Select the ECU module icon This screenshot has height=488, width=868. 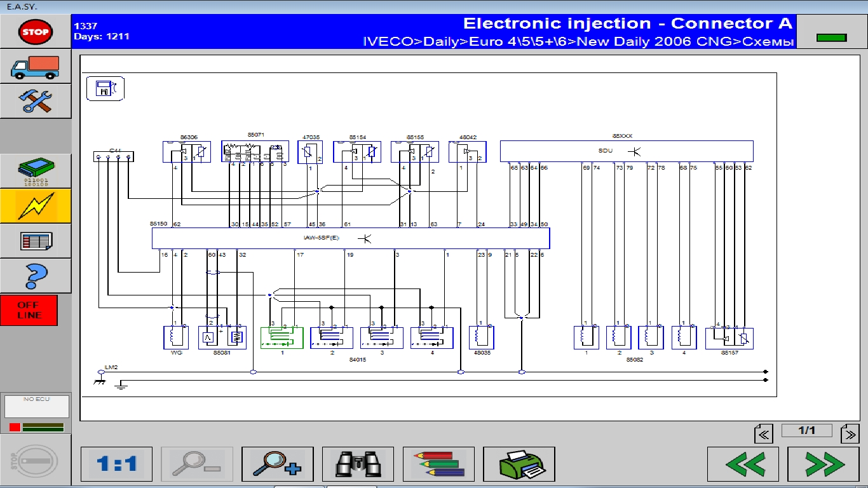pyautogui.click(x=36, y=170)
